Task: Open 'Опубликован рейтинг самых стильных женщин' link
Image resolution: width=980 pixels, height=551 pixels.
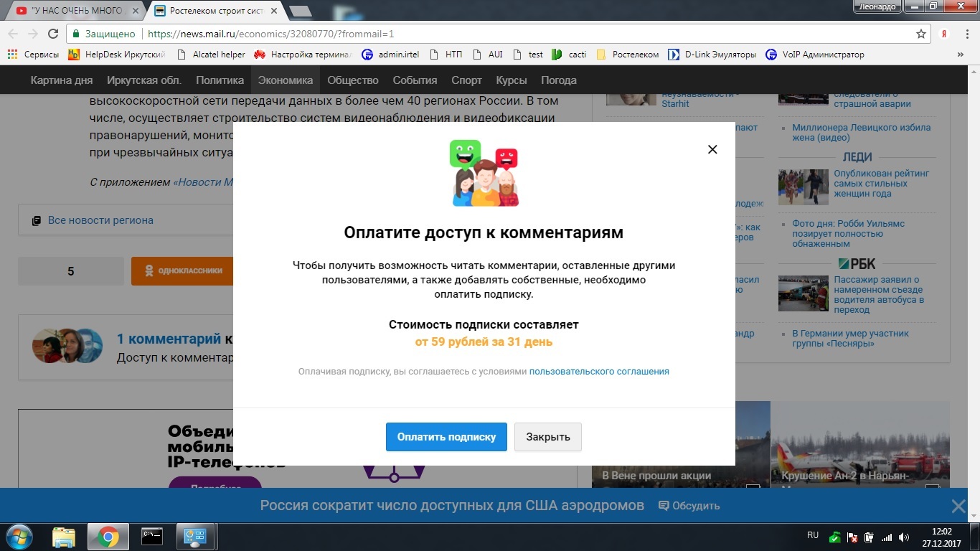Action: click(882, 184)
